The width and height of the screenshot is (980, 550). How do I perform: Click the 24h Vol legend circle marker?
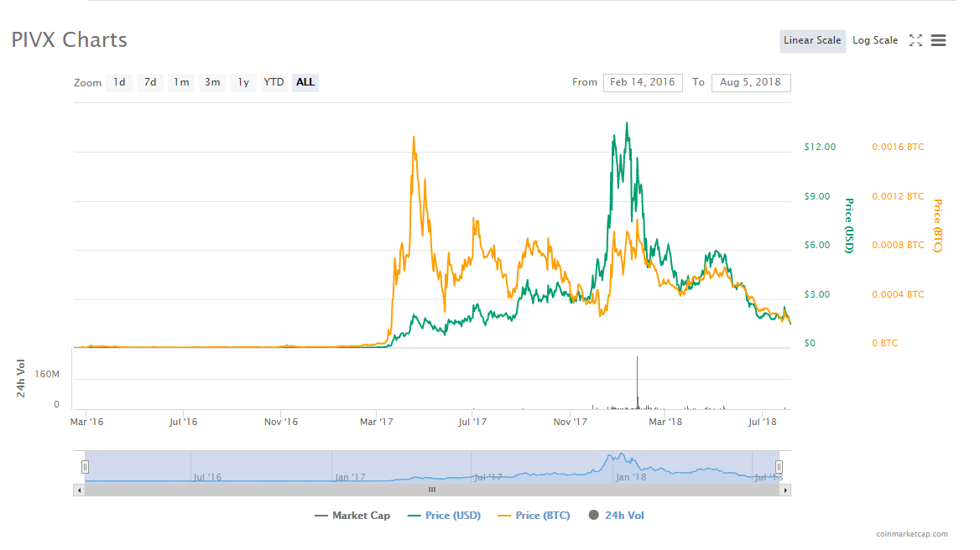[594, 515]
